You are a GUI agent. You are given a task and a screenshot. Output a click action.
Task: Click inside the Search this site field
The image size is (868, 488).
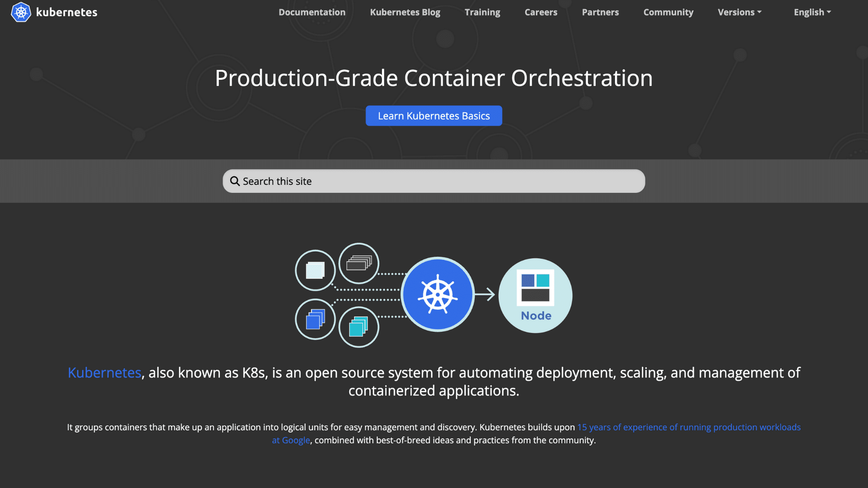coord(434,181)
